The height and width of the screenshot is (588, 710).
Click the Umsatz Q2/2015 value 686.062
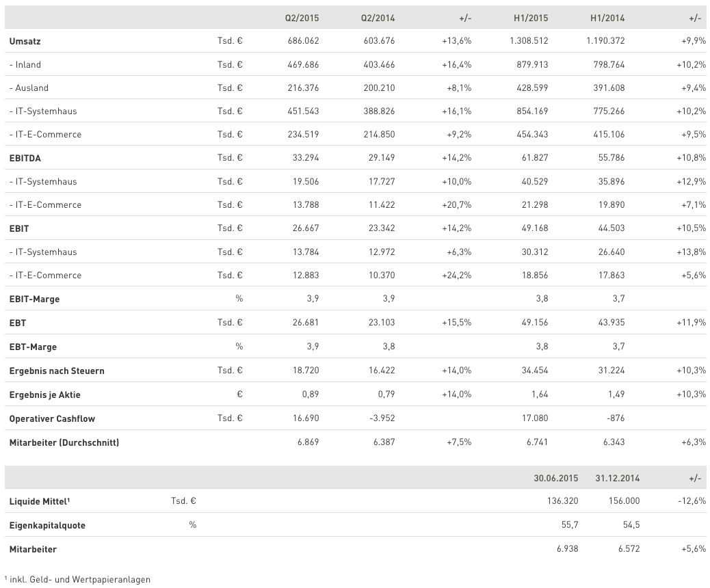[302, 41]
